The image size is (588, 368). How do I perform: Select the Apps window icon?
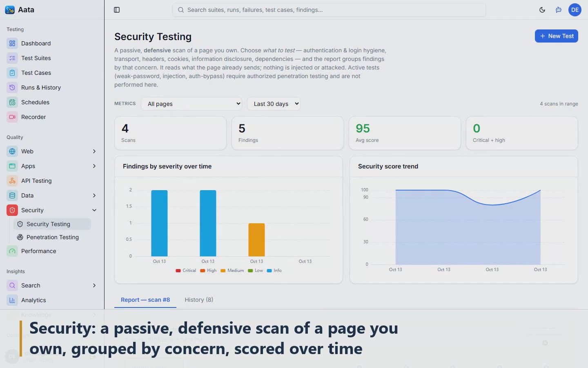(12, 166)
